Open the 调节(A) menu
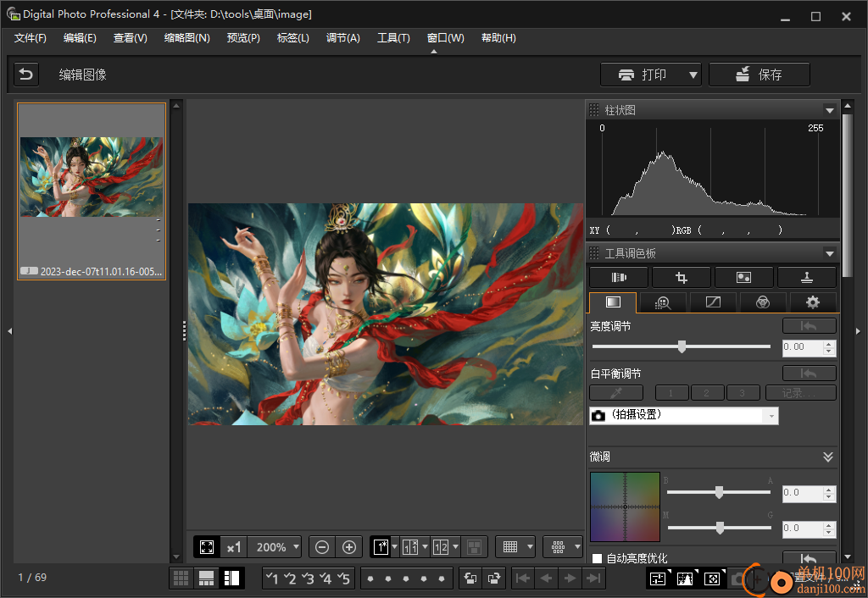The width and height of the screenshot is (868, 598). coord(343,38)
